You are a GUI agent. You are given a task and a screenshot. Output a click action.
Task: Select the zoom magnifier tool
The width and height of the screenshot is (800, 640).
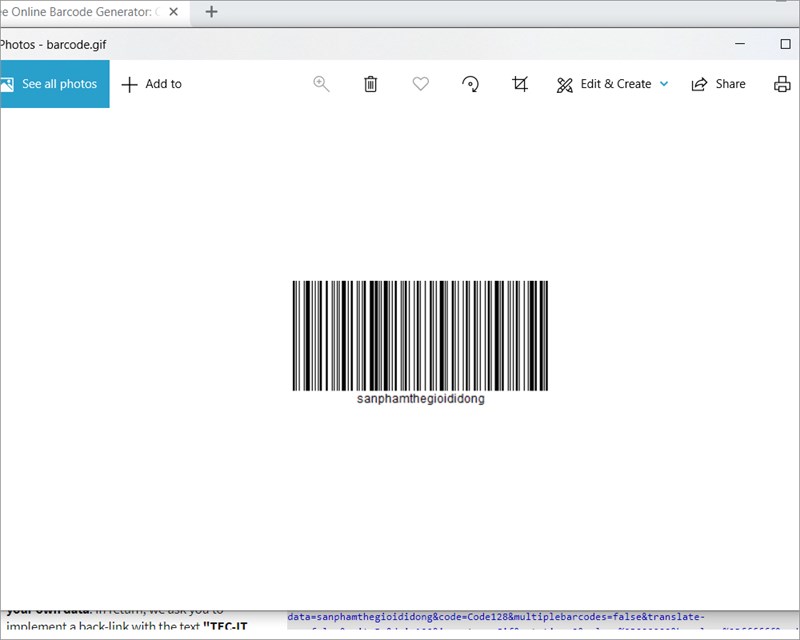click(x=321, y=84)
